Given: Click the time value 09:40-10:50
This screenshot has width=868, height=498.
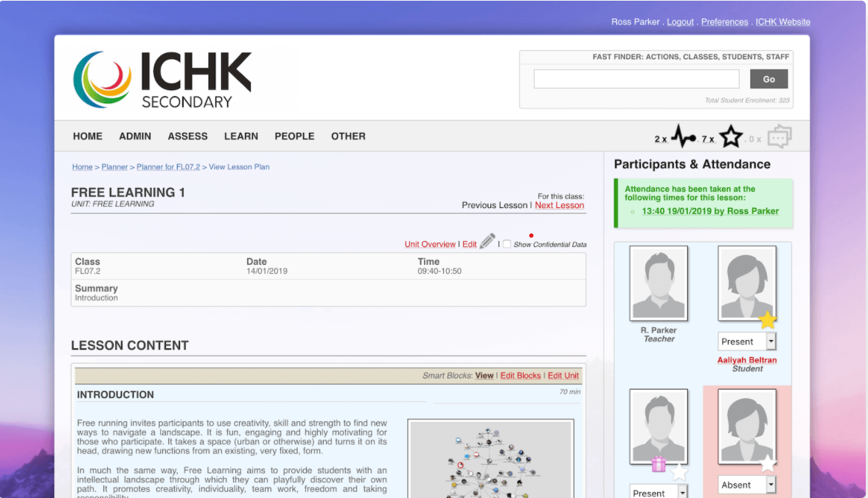Looking at the screenshot, I should coord(440,271).
